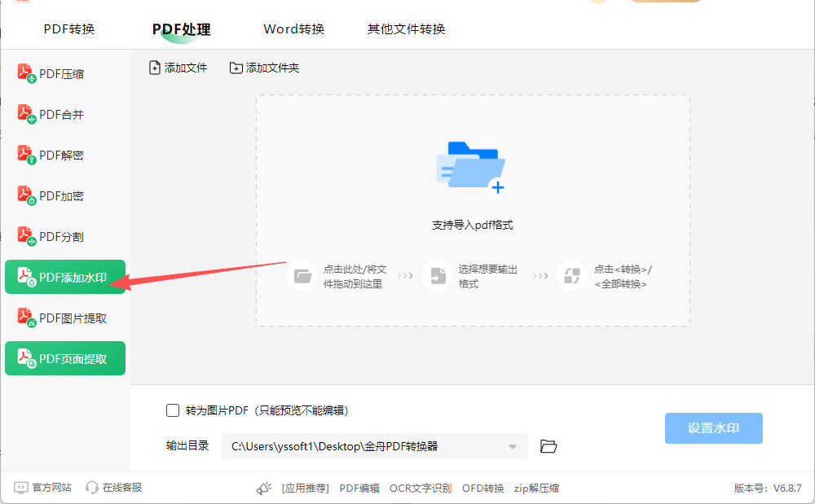Image resolution: width=815 pixels, height=504 pixels.
Task: Click the 点击<转换>/<全部转换> hint text
Action: (623, 277)
